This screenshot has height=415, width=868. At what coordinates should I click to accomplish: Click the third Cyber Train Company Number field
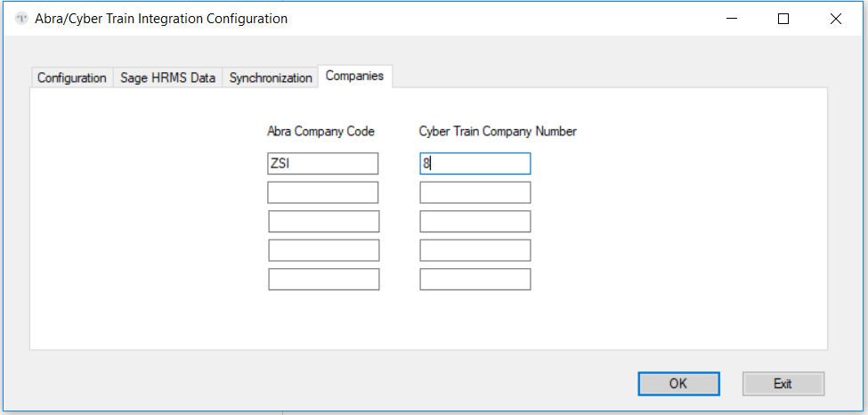[x=475, y=221]
